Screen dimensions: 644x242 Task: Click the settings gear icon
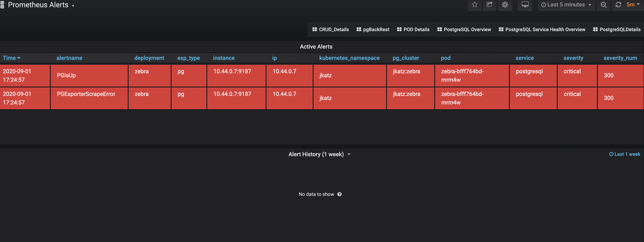point(504,5)
